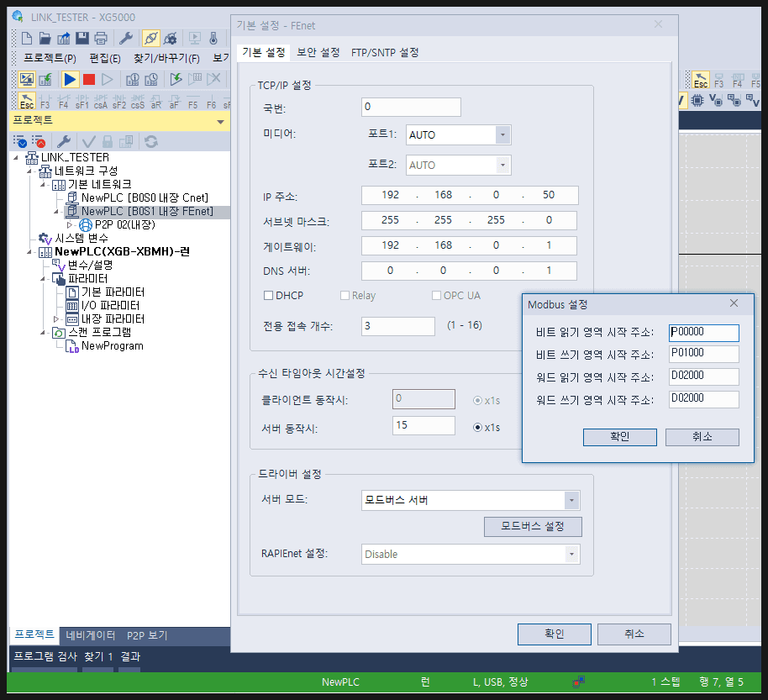
Task: Select NewProgram in the project tree
Action: pyautogui.click(x=112, y=346)
